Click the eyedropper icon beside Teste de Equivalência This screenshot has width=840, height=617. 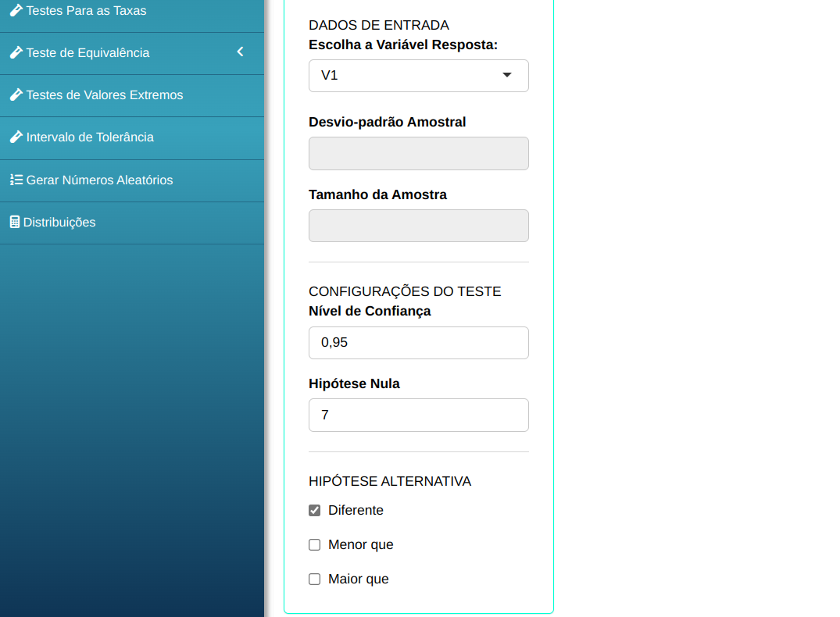(x=16, y=53)
